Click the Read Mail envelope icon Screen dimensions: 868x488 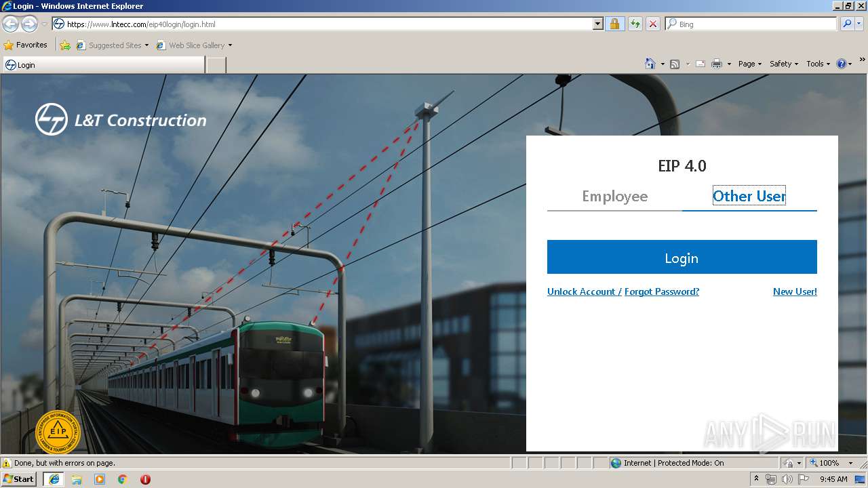click(701, 64)
